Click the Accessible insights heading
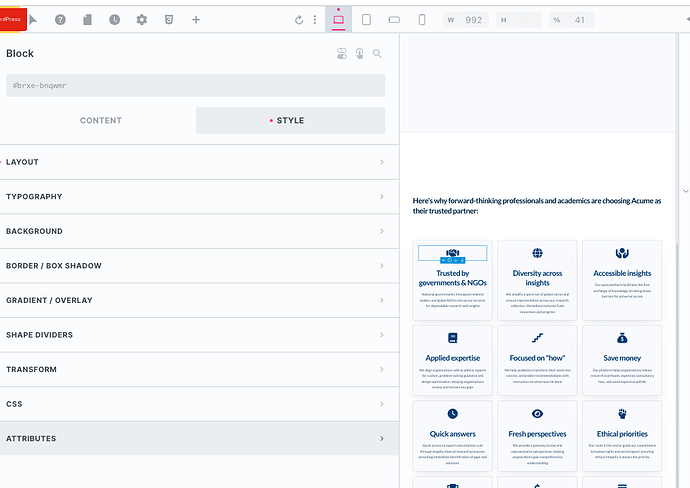Image resolution: width=690 pixels, height=488 pixels. tap(622, 273)
